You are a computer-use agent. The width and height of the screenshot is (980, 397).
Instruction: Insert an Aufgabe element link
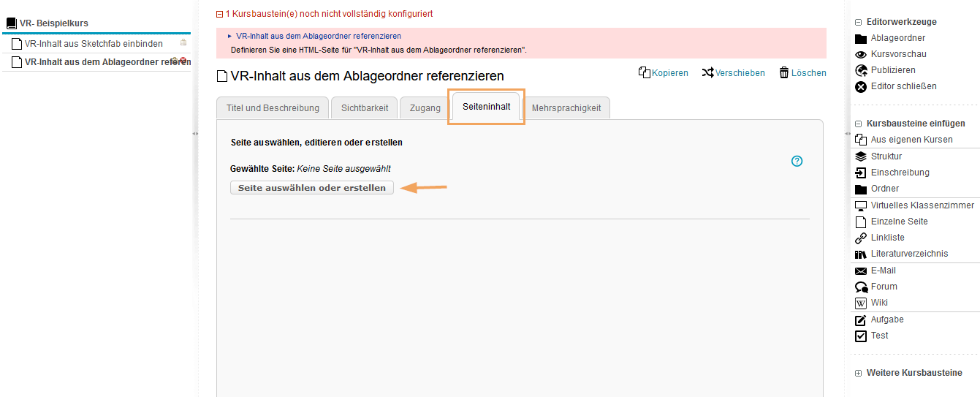point(887,320)
